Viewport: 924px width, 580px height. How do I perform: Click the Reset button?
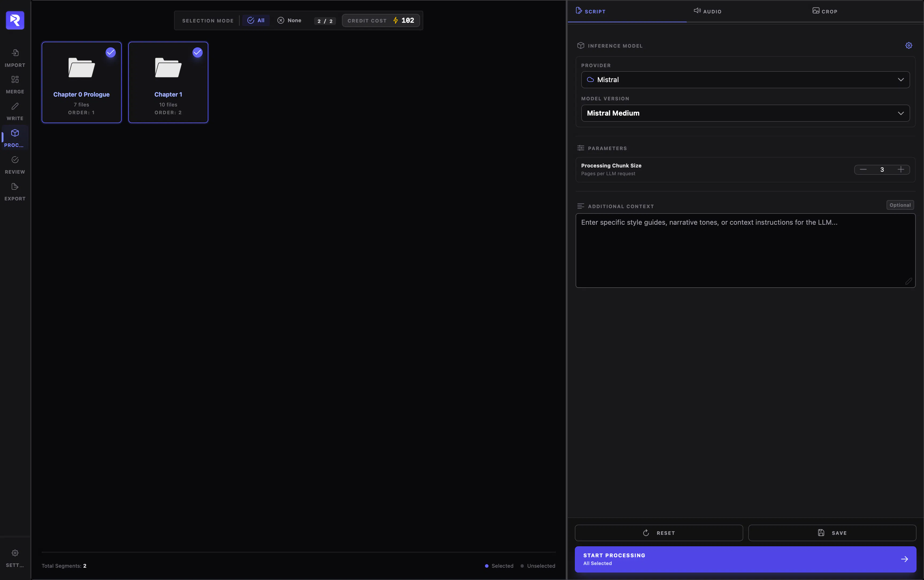point(659,533)
